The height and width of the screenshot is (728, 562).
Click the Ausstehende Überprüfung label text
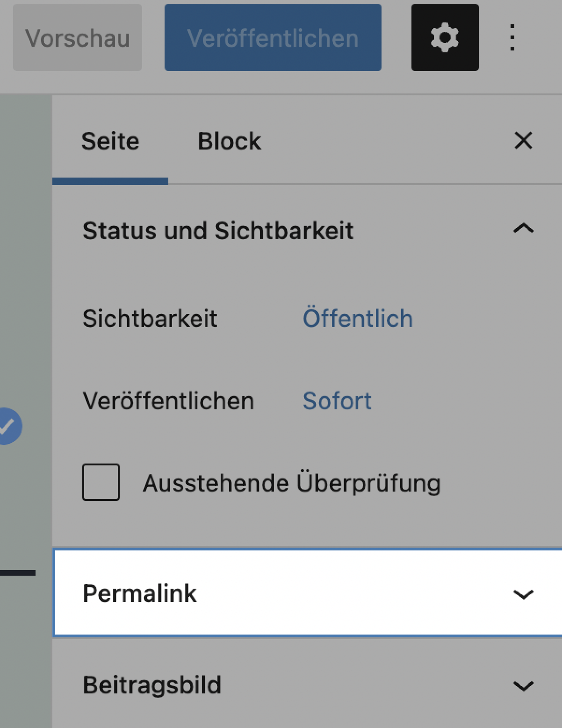(x=292, y=483)
